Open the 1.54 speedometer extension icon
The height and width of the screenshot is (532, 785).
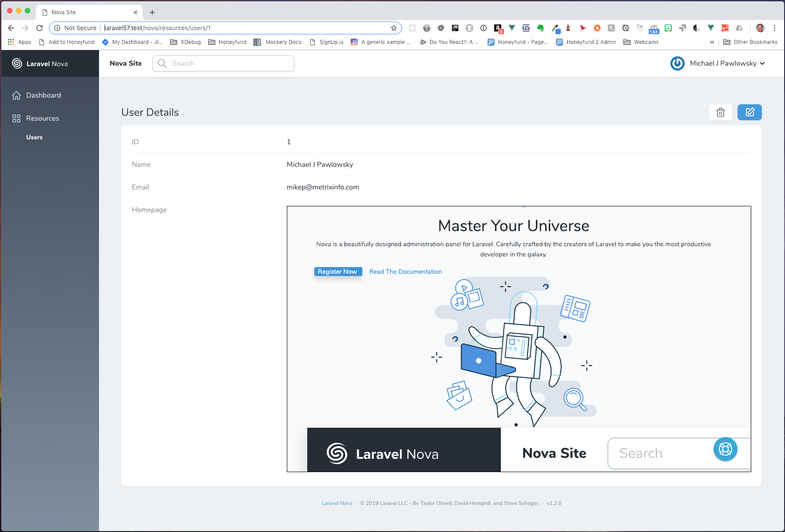coord(654,29)
